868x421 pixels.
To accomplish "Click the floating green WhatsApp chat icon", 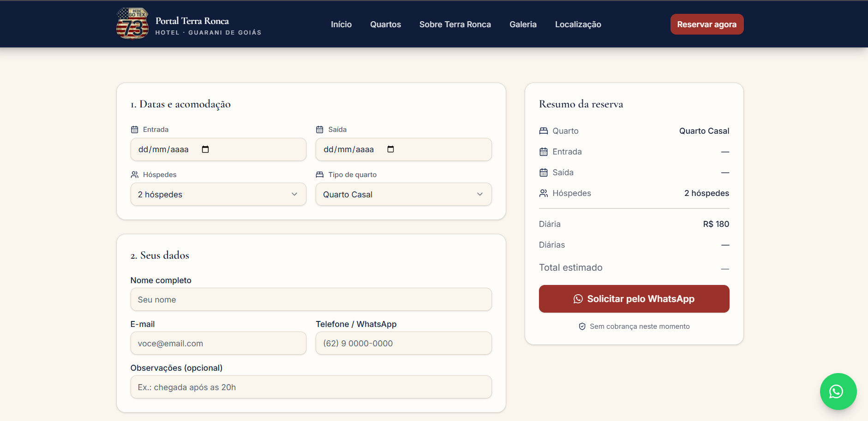I will pos(838,391).
